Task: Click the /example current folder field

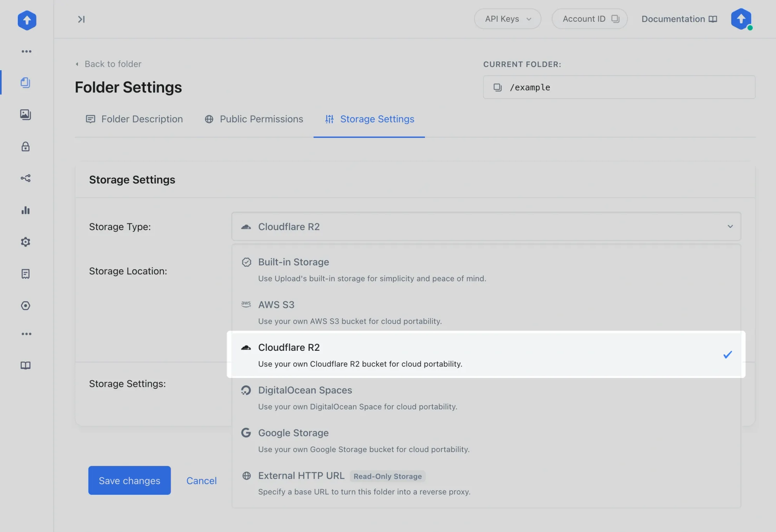Action: coord(619,87)
